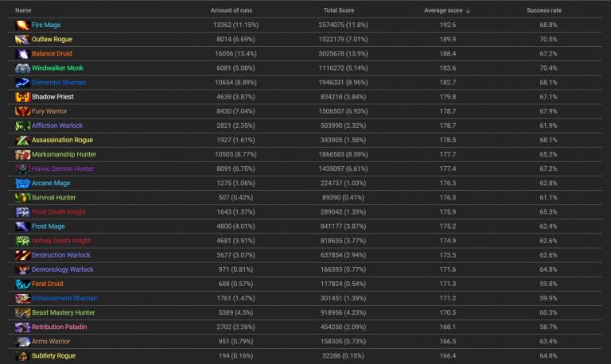Sort table by Name column header
Screen dimensions: 611x364
pyautogui.click(x=23, y=10)
